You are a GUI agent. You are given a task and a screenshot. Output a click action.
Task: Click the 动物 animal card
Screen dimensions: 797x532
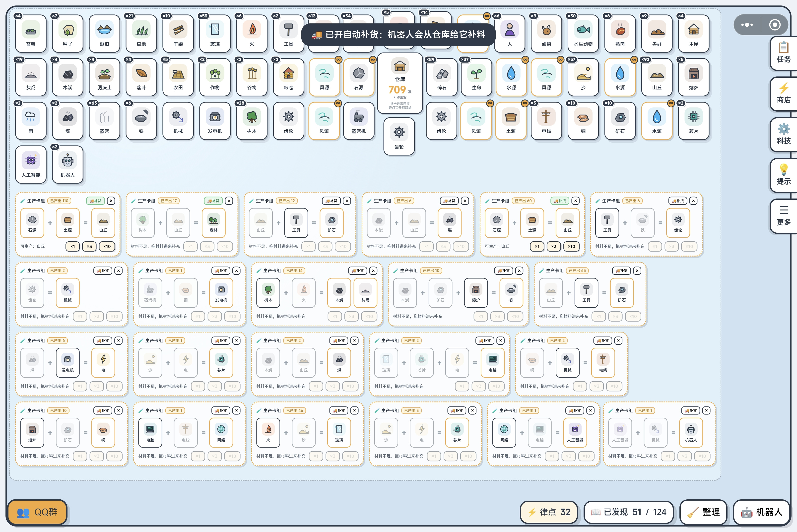546,34
